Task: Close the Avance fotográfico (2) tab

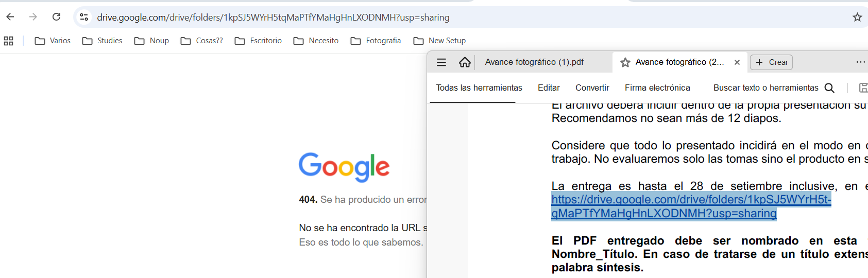Action: pyautogui.click(x=737, y=62)
